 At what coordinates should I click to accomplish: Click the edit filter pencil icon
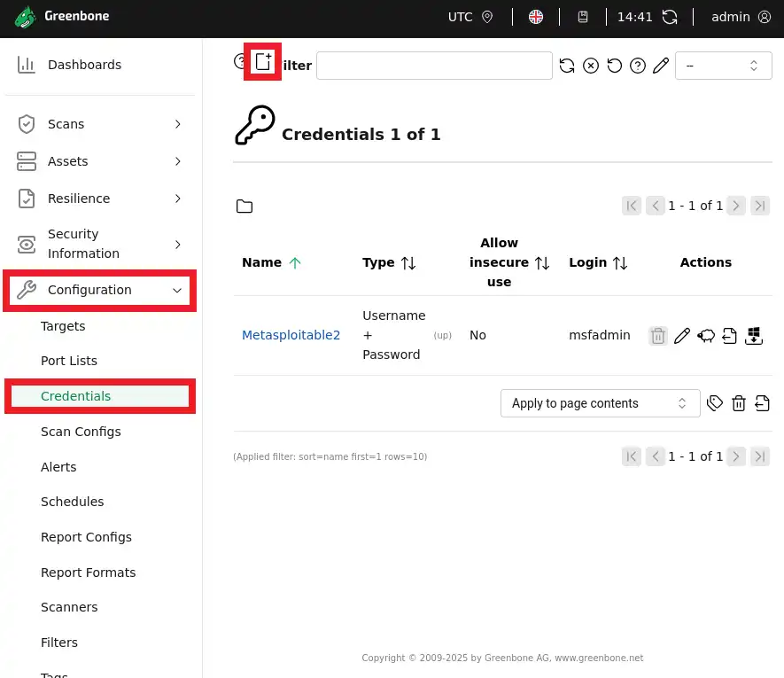point(660,66)
